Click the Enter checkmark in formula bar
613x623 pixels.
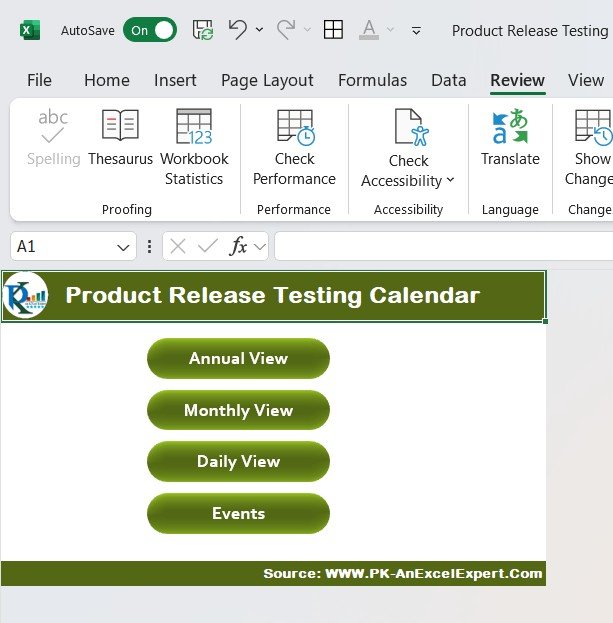(x=207, y=246)
